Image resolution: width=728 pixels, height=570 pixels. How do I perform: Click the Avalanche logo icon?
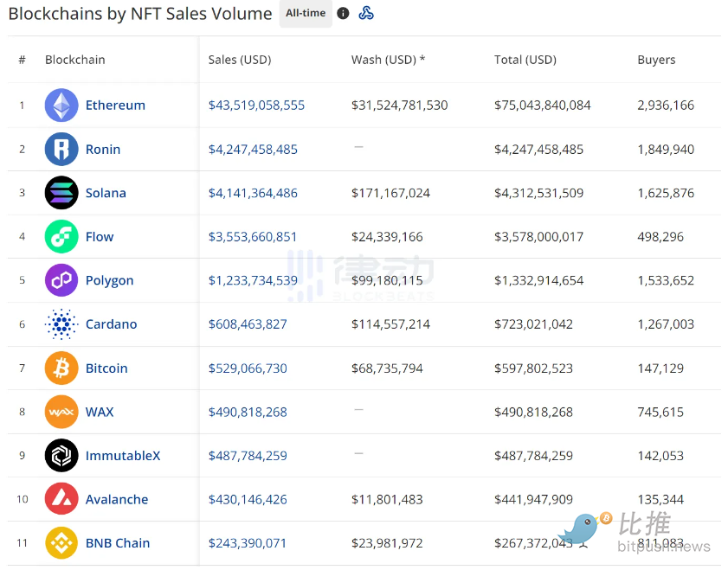[61, 499]
